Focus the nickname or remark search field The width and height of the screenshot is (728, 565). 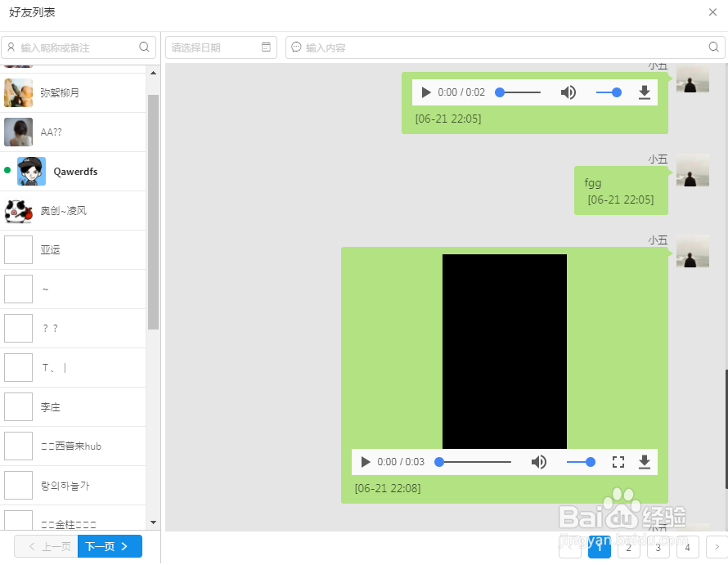[x=79, y=47]
